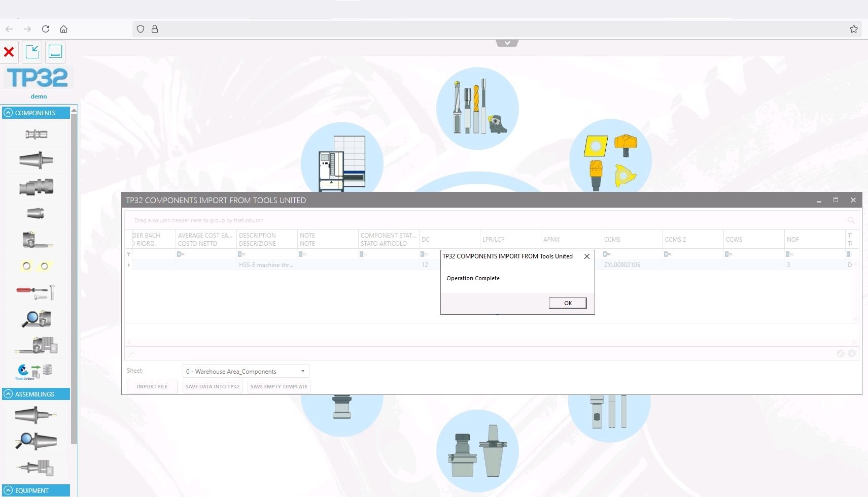The width and height of the screenshot is (868, 497).
Task: Click the DESCRIPTION column filter field
Action: (x=267, y=254)
